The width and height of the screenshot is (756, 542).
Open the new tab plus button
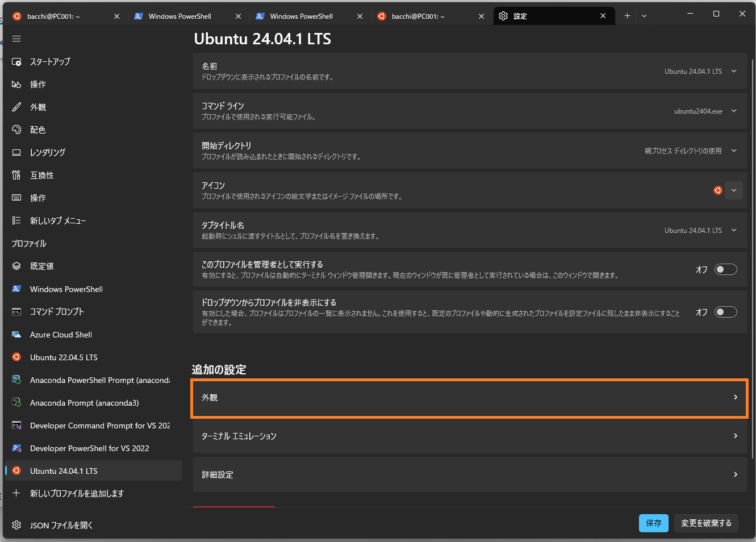(x=627, y=16)
